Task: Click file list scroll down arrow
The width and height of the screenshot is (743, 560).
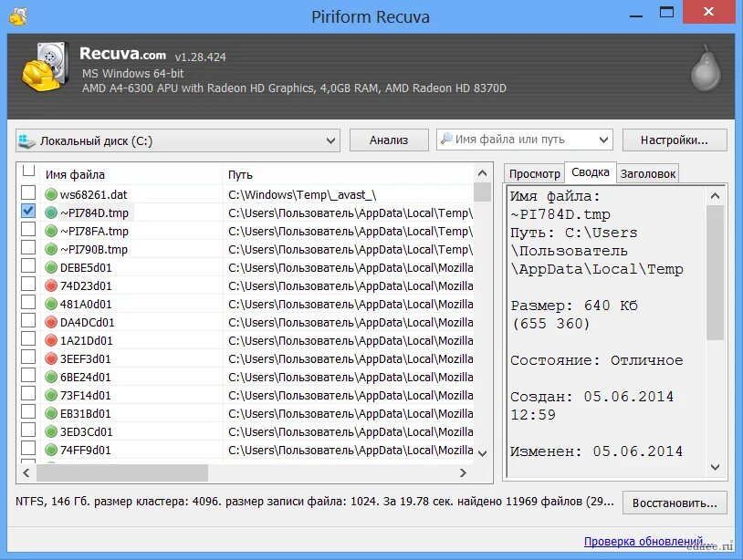Action: [x=482, y=453]
